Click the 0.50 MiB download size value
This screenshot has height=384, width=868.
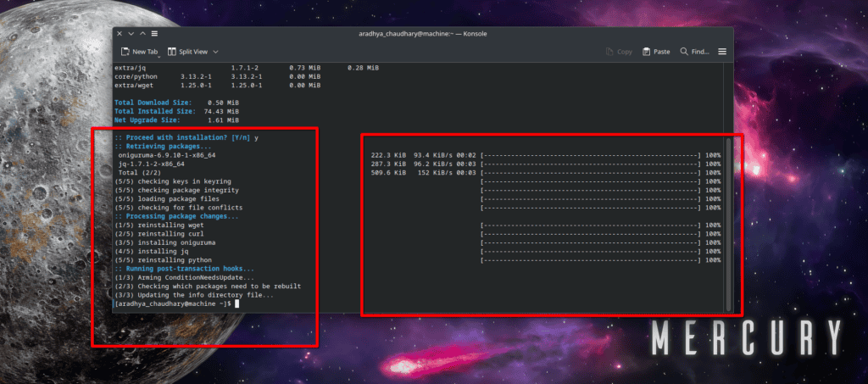pyautogui.click(x=223, y=103)
